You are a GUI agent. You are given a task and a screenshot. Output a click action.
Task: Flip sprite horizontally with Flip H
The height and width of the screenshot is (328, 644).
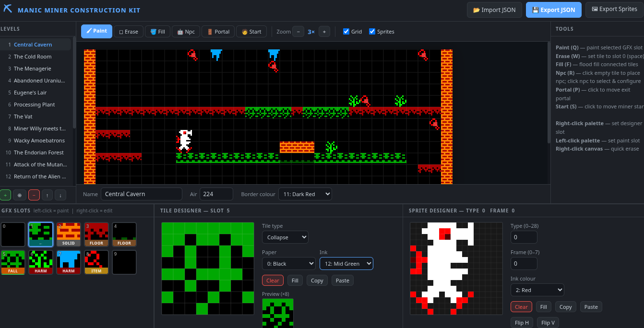[x=522, y=323]
